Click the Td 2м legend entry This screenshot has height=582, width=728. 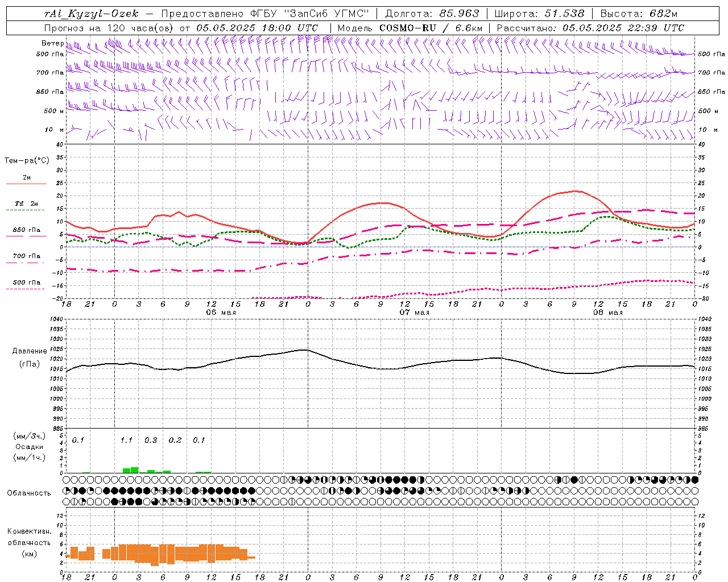(27, 203)
